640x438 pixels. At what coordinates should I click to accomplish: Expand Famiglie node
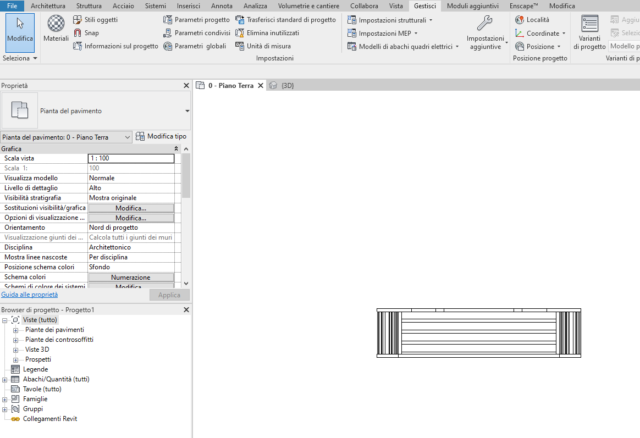coord(4,399)
